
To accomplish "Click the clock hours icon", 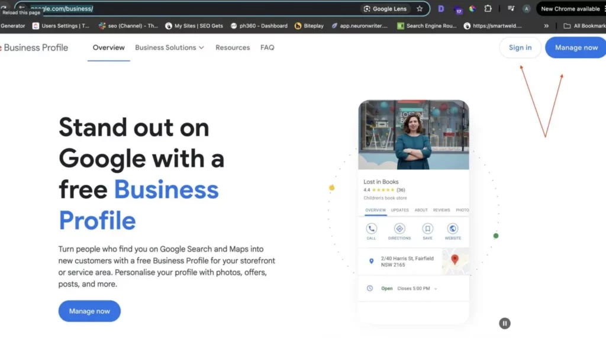I will [370, 288].
